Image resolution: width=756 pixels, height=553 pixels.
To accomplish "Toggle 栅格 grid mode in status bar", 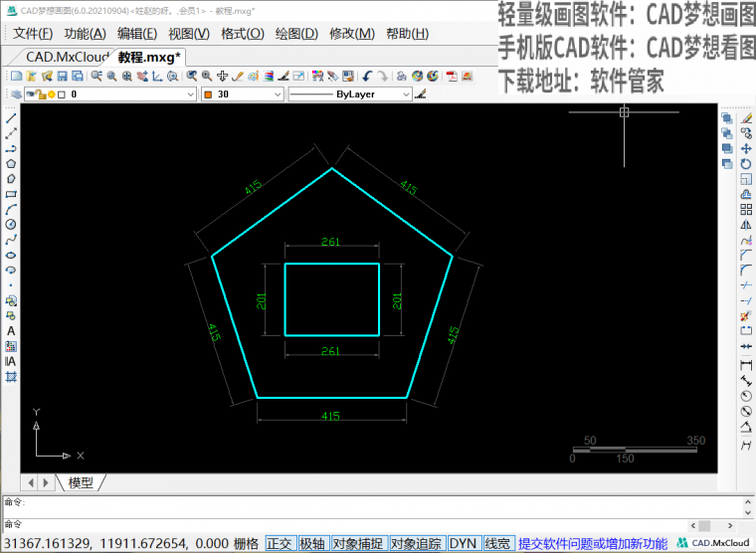I will (246, 544).
